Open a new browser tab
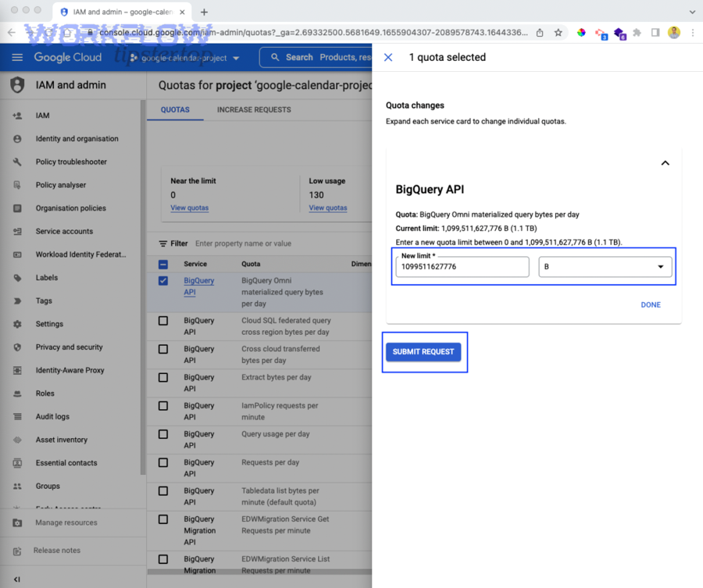This screenshot has height=588, width=703. pos(204,12)
